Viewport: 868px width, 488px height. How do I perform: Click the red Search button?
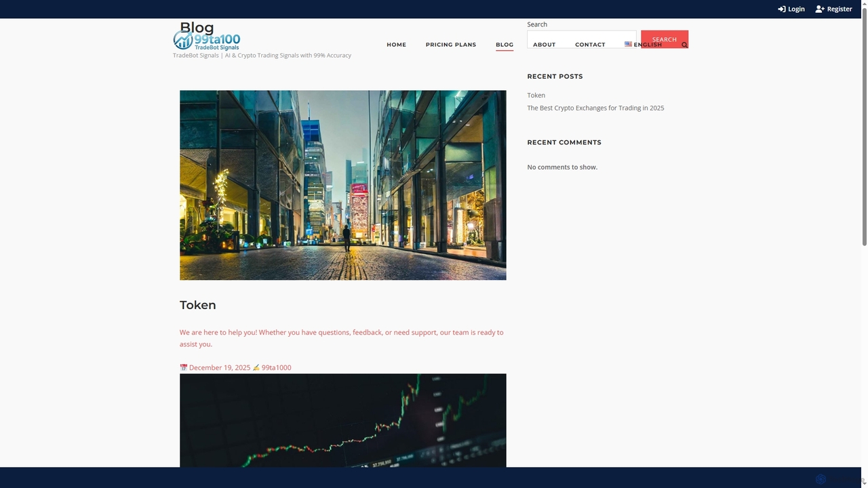[665, 39]
